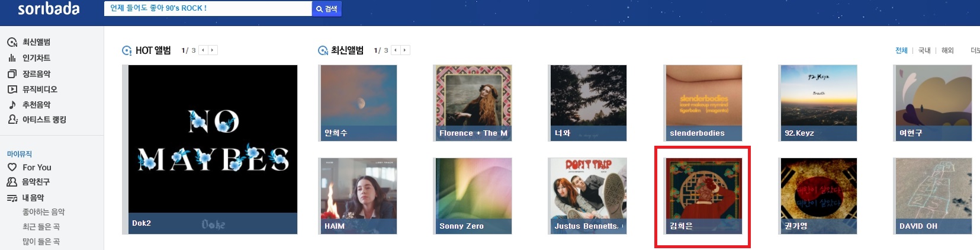Select the 장르음악 sidebar icon
This screenshot has height=250, width=980.
tap(12, 74)
